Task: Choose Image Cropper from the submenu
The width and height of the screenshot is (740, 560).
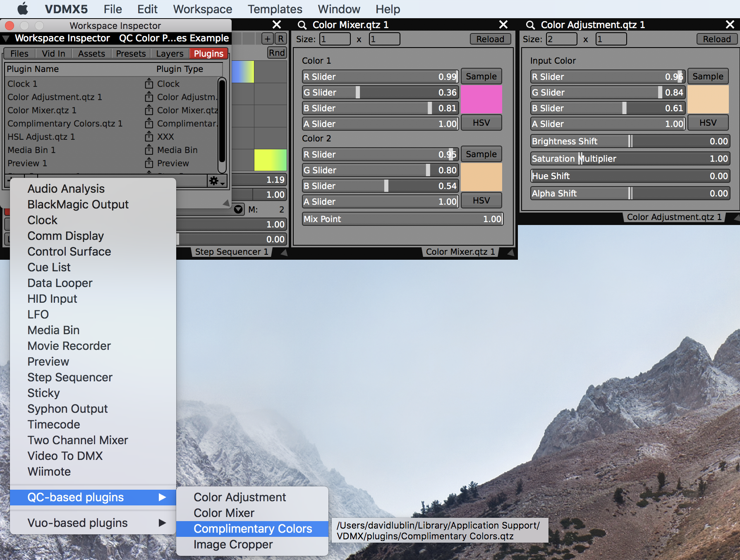Action: pos(252,544)
